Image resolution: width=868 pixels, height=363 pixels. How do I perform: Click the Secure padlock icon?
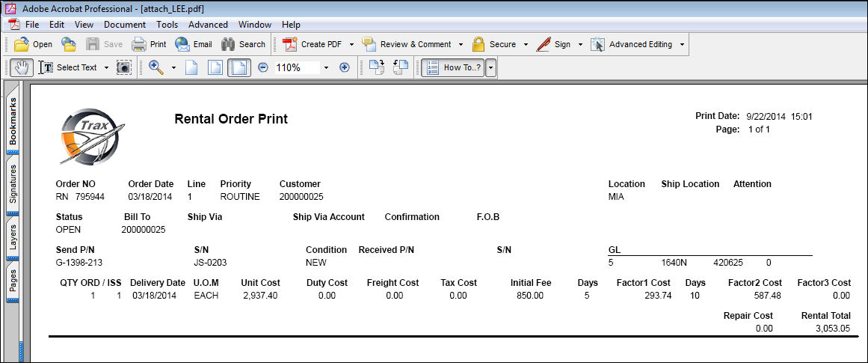pyautogui.click(x=478, y=44)
